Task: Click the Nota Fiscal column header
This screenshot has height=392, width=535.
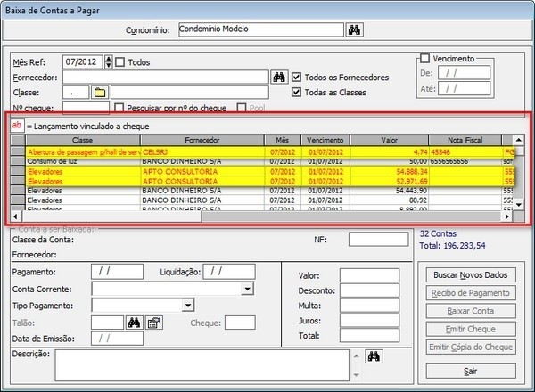Action: coord(465,140)
